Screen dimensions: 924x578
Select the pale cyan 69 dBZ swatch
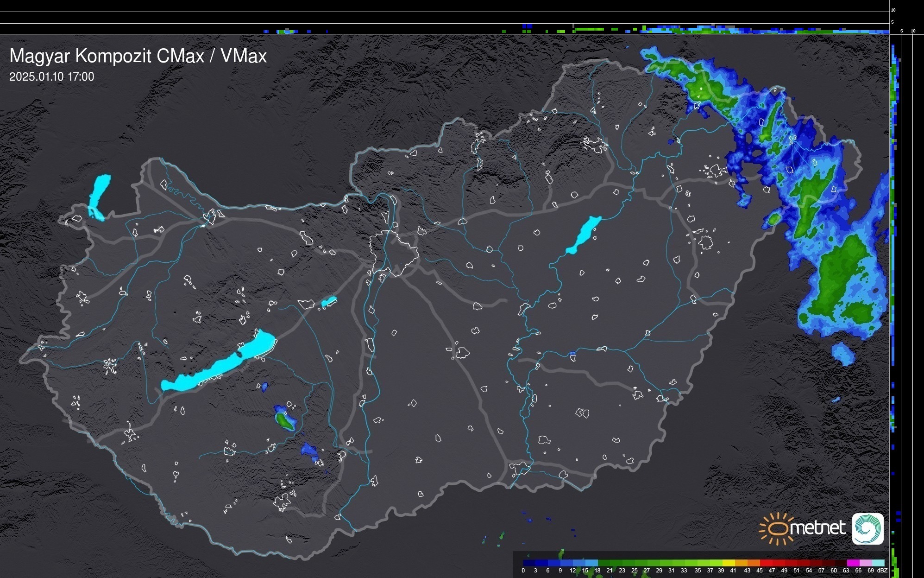pyautogui.click(x=878, y=563)
